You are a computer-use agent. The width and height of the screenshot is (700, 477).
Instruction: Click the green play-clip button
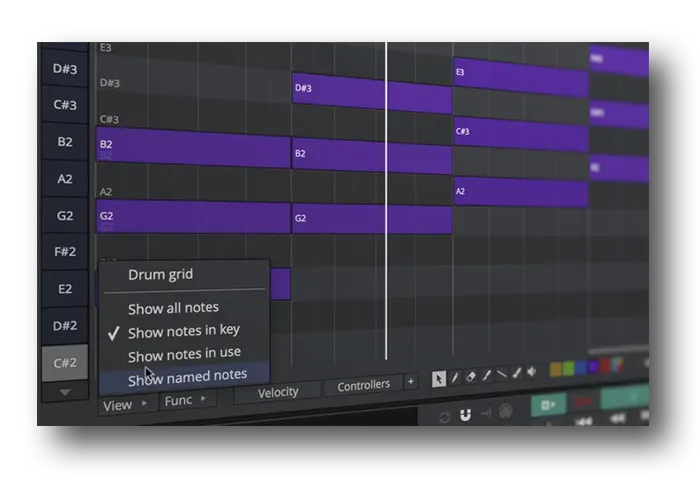coord(548,405)
